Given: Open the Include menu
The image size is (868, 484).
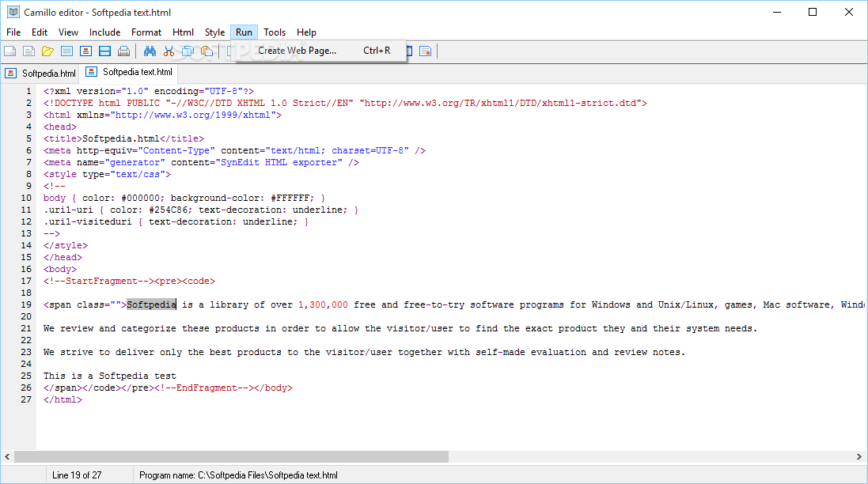Looking at the screenshot, I should tap(104, 32).
